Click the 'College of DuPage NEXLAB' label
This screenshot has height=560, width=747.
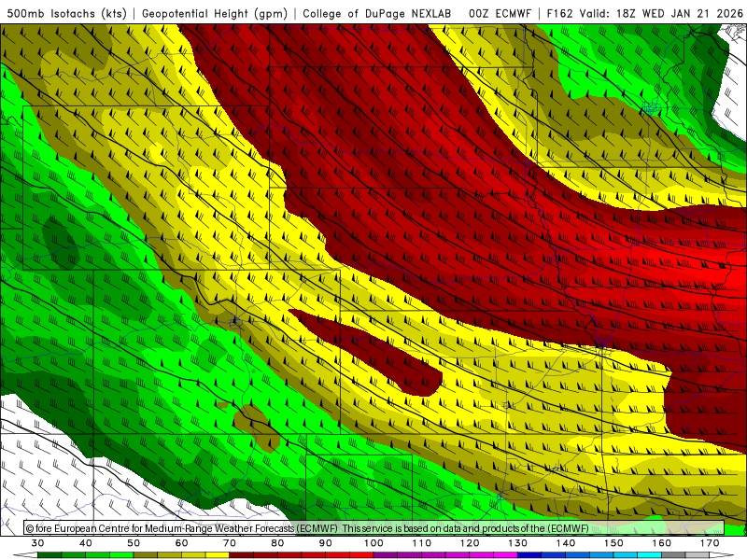pos(377,13)
